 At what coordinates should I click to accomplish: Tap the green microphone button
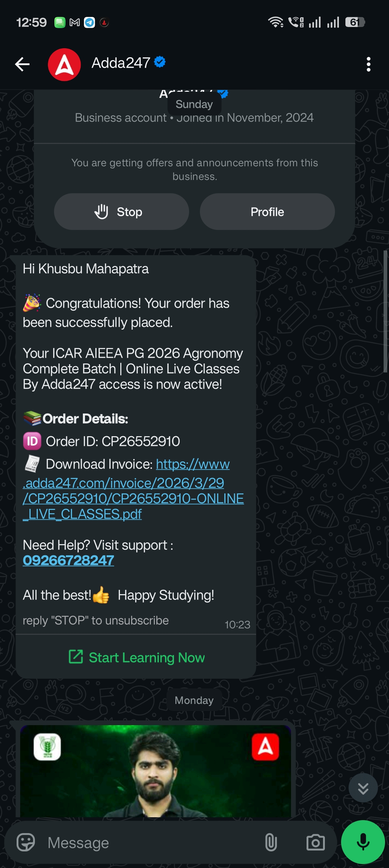pos(363,842)
